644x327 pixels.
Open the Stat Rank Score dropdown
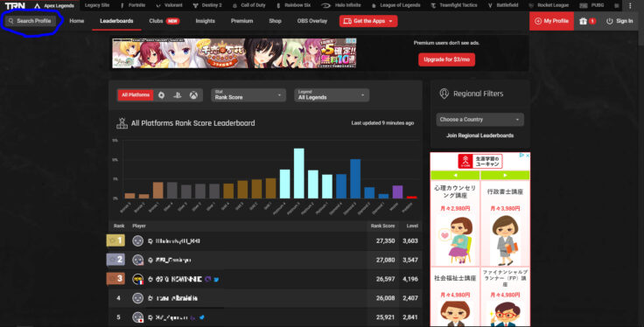248,95
